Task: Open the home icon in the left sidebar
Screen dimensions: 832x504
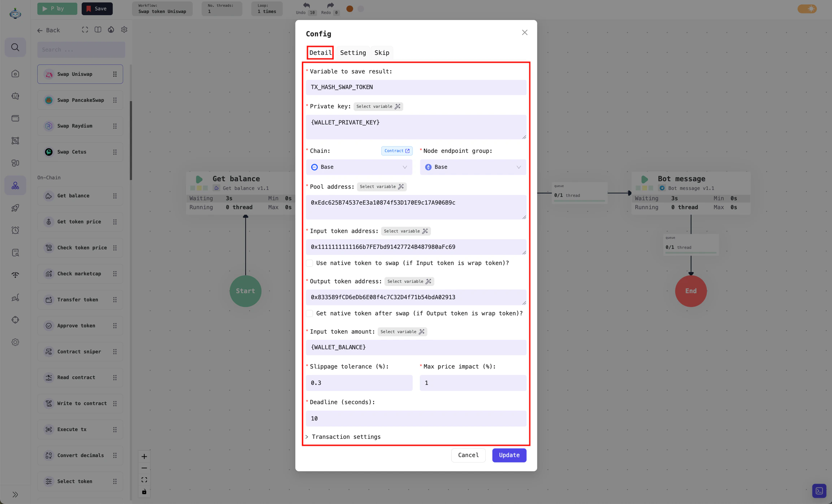Action: click(x=15, y=74)
